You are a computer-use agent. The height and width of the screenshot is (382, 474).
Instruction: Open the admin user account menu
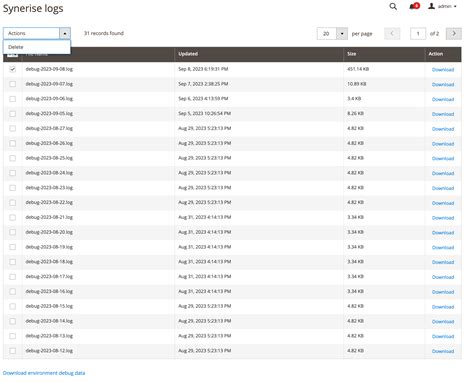click(443, 6)
